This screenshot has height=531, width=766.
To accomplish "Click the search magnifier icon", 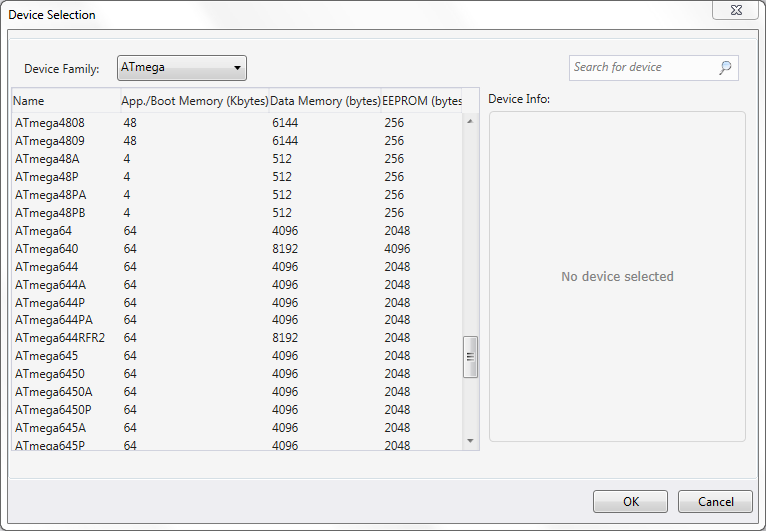I will (x=725, y=67).
